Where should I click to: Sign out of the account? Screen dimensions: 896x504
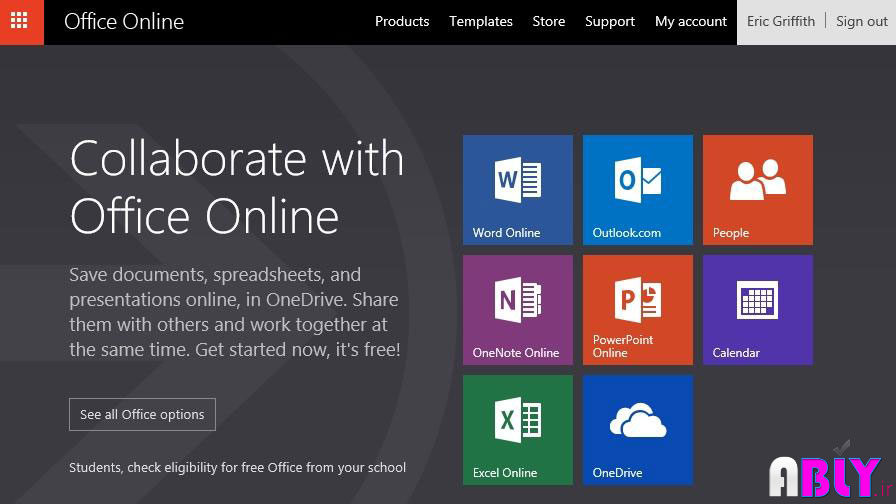[862, 22]
